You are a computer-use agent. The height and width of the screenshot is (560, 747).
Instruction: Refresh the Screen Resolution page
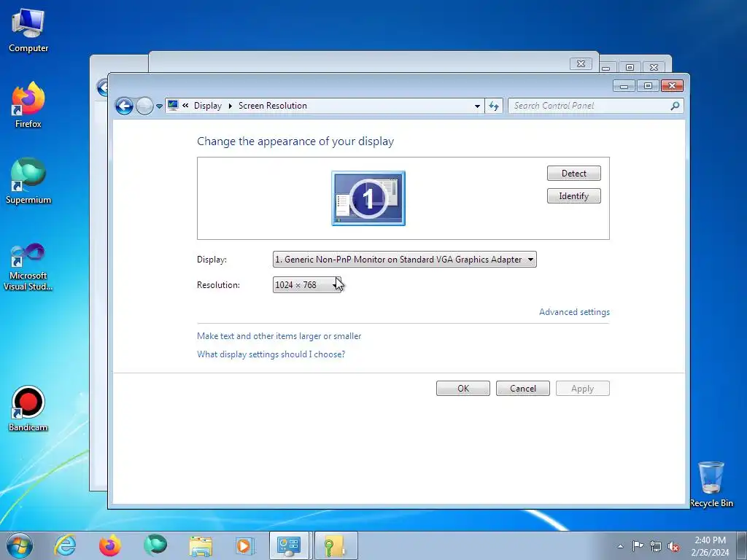[x=494, y=106]
